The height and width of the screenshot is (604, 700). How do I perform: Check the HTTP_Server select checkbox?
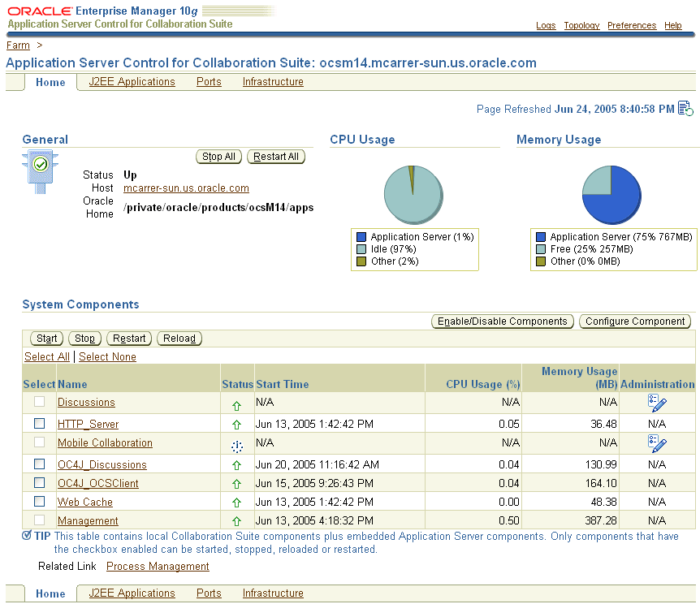click(x=38, y=423)
